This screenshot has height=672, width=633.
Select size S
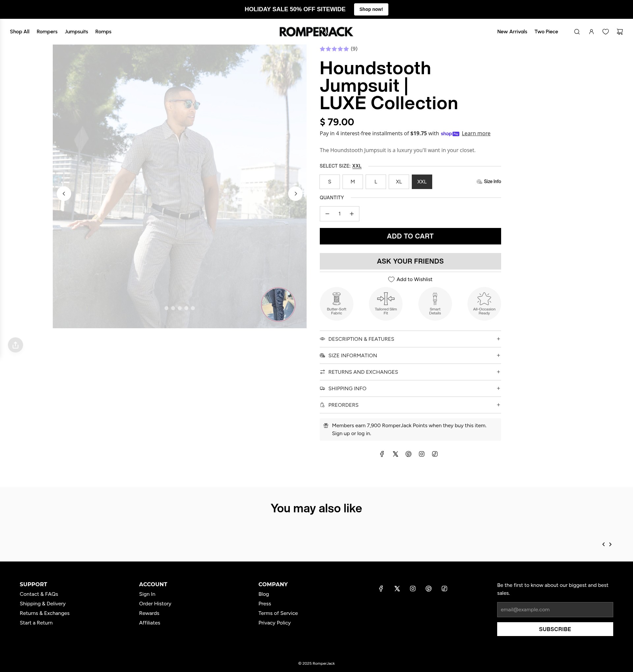[x=330, y=182]
